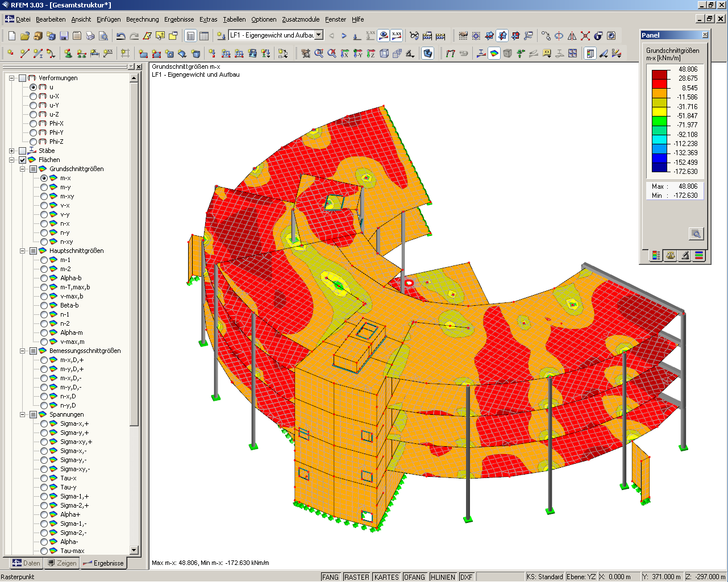Image resolution: width=728 pixels, height=582 pixels.
Task: Select the Sigma-x,+ stress result option
Action: [44, 423]
